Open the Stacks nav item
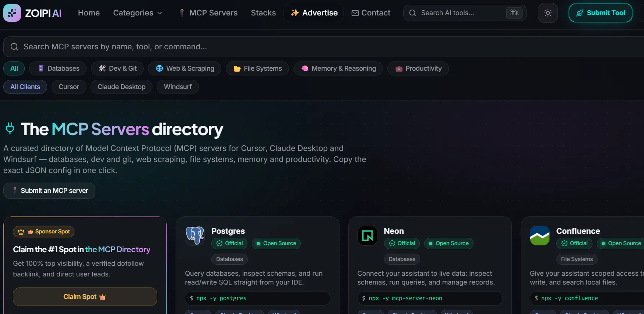The height and width of the screenshot is (314, 644). tap(263, 13)
